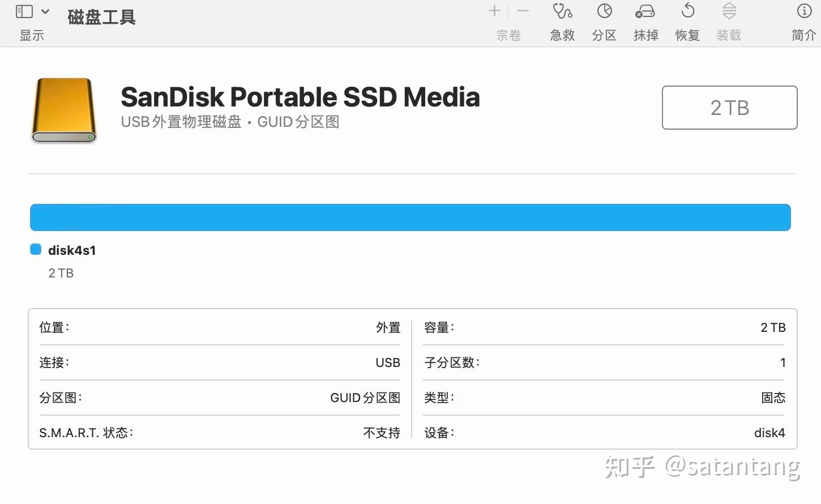Remove a volume with the minus icon
This screenshot has width=821, height=504.
(x=523, y=11)
